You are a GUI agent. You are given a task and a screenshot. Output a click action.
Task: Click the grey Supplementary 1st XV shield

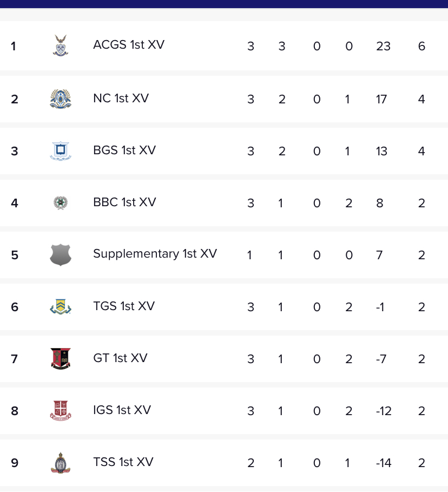tap(61, 255)
